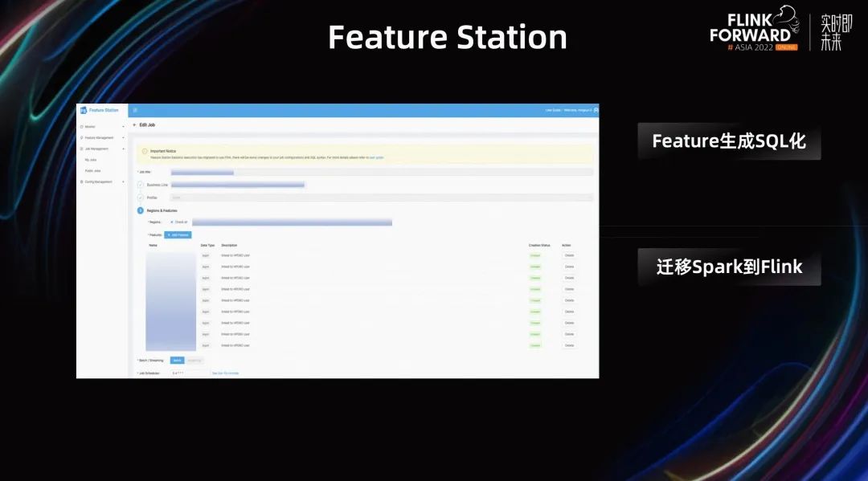Open the User Guide link in the header
The image size is (868, 481).
[x=552, y=110]
